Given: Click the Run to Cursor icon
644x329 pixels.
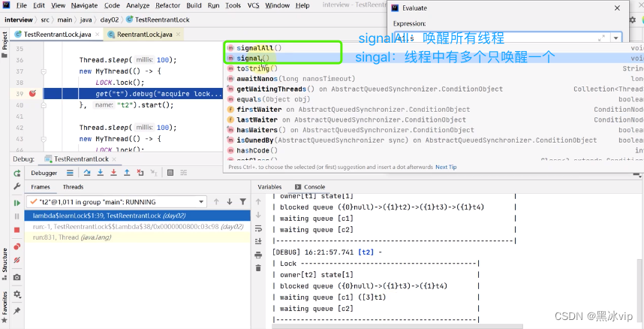Looking at the screenshot, I should point(154,173).
